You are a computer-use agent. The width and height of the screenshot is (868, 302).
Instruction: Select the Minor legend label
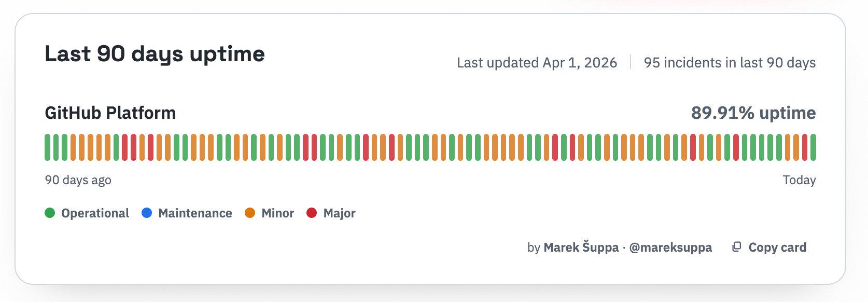(277, 213)
